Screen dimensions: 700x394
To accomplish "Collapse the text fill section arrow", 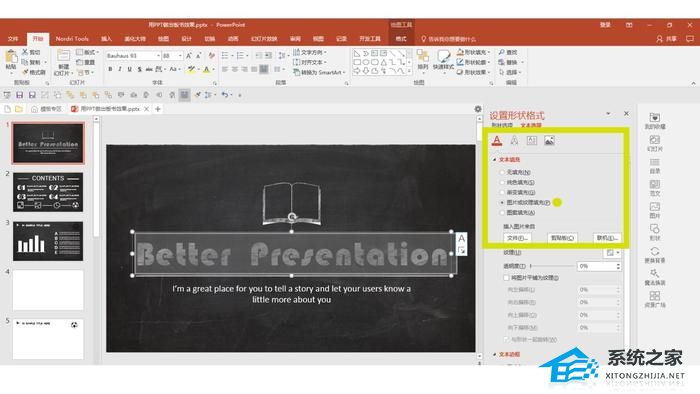I will click(x=494, y=159).
